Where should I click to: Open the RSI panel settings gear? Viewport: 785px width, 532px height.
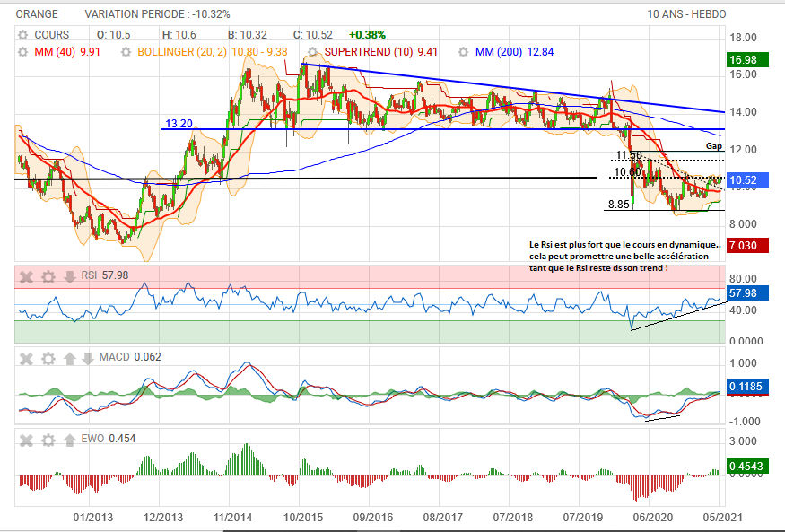click(48, 276)
